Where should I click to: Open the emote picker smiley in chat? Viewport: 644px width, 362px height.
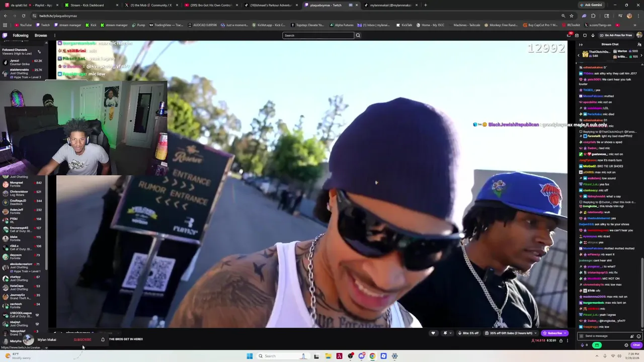pyautogui.click(x=639, y=336)
